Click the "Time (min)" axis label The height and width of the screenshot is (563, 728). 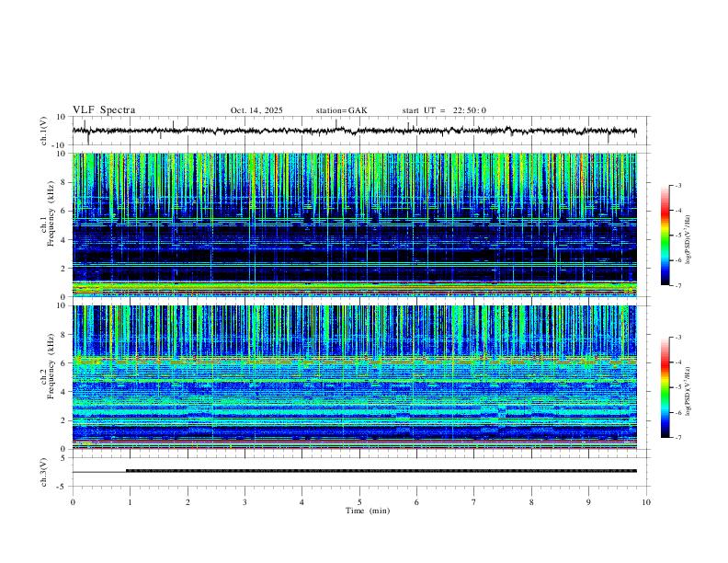click(368, 511)
